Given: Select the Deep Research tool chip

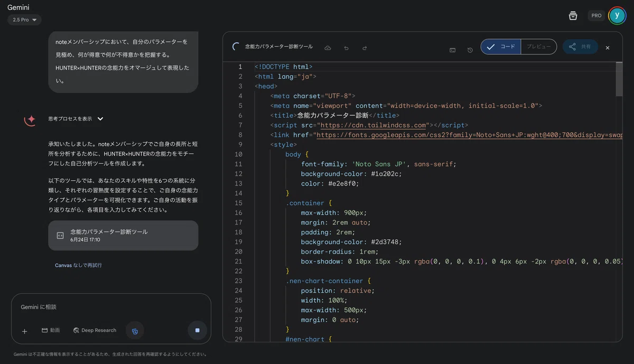Looking at the screenshot, I should (x=95, y=330).
